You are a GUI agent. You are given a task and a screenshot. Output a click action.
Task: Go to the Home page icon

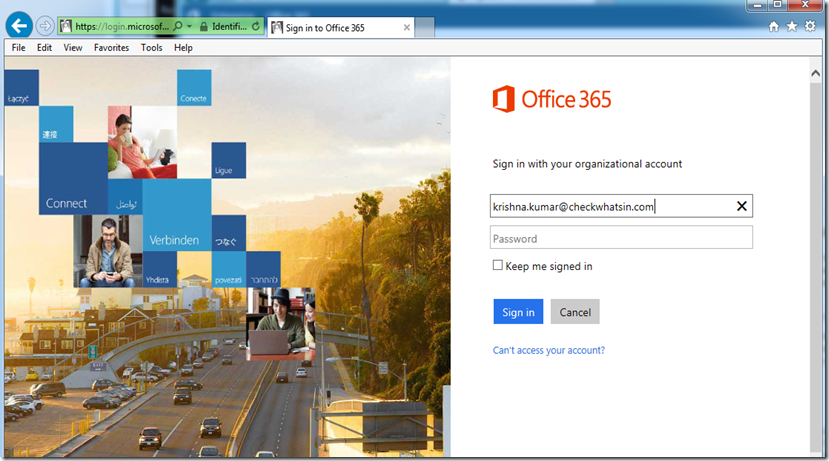(773, 26)
